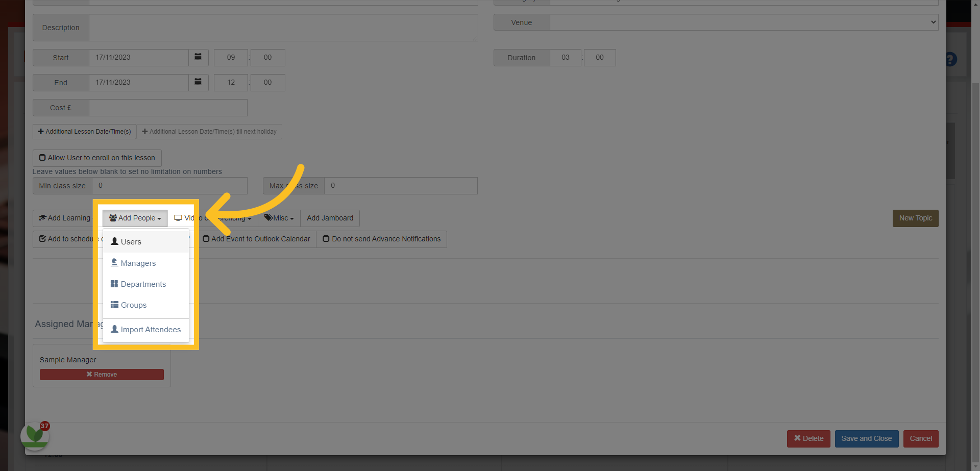Viewport: 980px width, 471px height.
Task: Open the End date calendar picker icon
Action: pyautogui.click(x=198, y=82)
